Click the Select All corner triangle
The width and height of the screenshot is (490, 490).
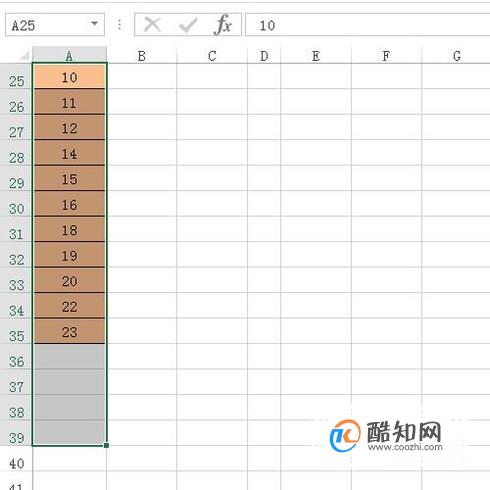coord(24,55)
